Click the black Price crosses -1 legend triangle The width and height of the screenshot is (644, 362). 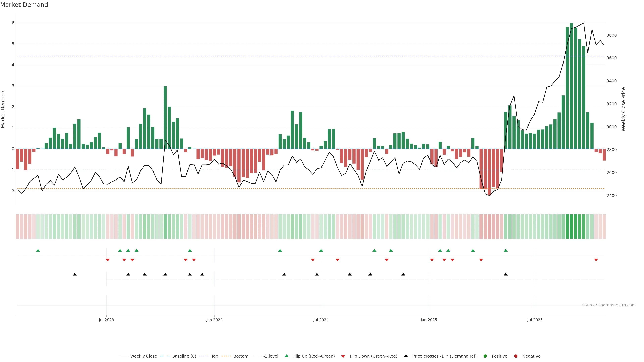[x=406, y=356]
